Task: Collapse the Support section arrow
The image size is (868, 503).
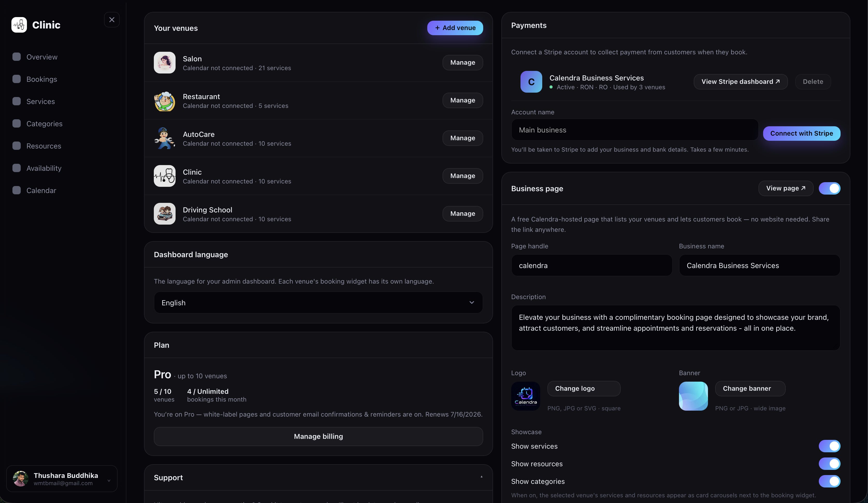Action: click(x=481, y=477)
